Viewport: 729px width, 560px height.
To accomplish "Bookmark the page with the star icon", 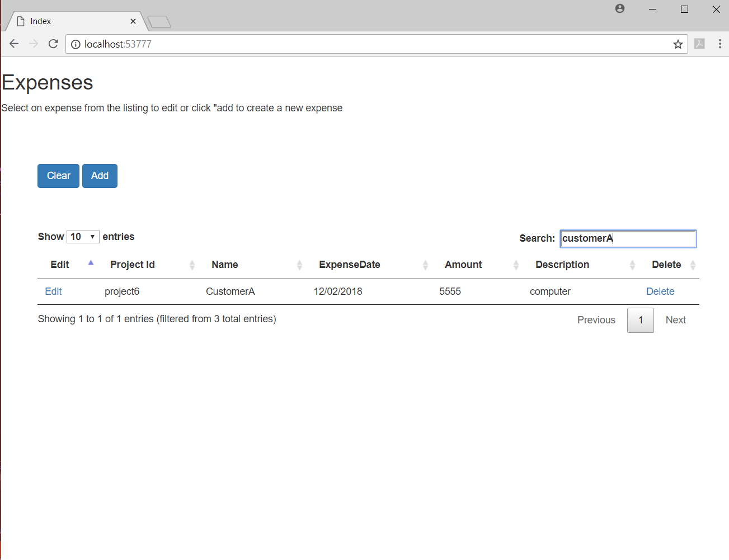I will [678, 44].
